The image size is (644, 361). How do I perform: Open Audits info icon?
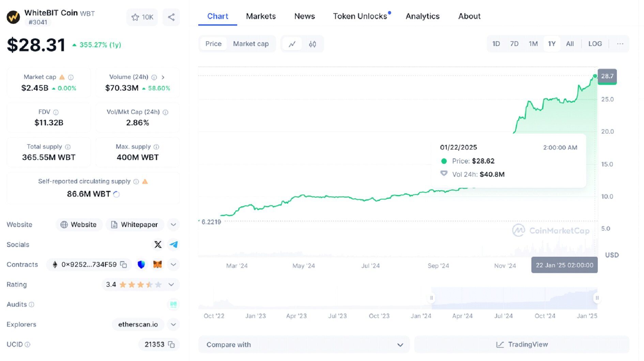pyautogui.click(x=31, y=304)
